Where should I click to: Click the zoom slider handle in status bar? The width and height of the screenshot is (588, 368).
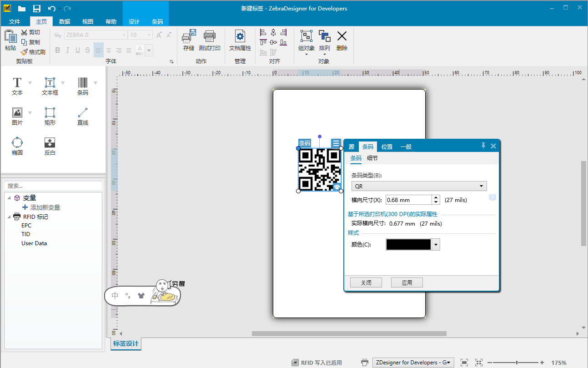point(517,363)
